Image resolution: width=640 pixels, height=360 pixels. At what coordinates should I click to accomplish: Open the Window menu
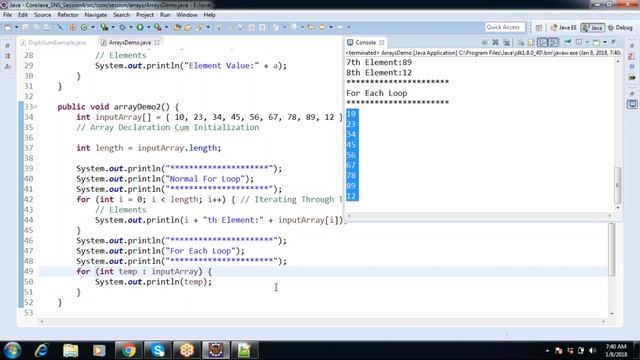pos(187,15)
